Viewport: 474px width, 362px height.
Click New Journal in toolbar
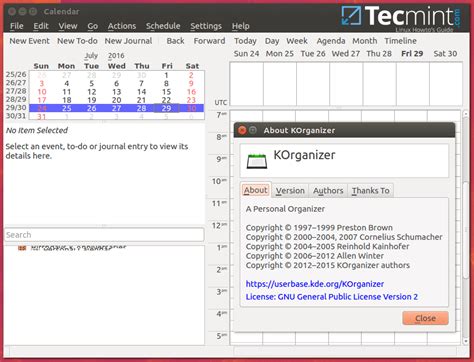(128, 41)
